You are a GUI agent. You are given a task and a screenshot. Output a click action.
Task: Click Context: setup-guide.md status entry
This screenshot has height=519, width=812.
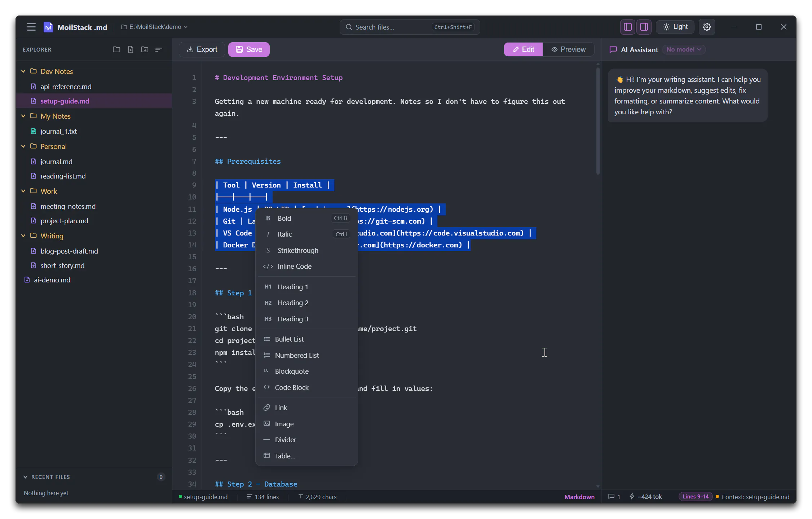pos(753,497)
